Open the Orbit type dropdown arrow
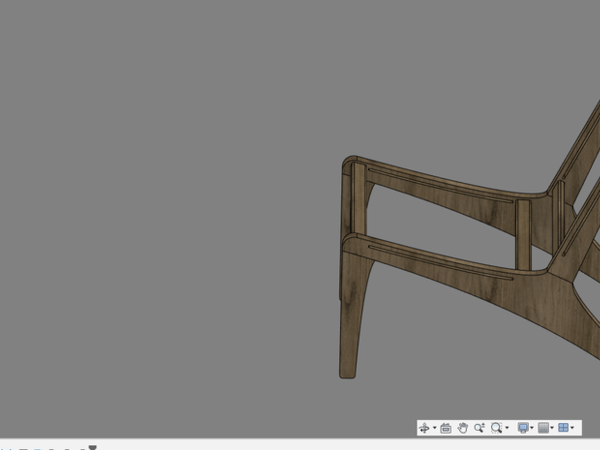The image size is (600, 450). click(x=434, y=428)
